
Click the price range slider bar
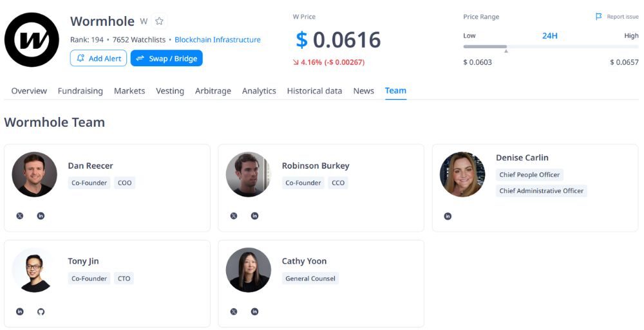(x=551, y=47)
